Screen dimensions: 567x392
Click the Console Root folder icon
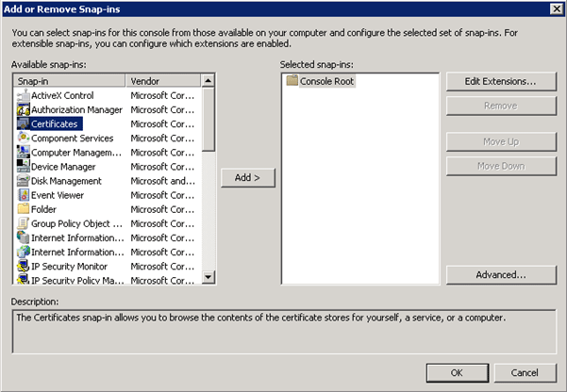[292, 80]
